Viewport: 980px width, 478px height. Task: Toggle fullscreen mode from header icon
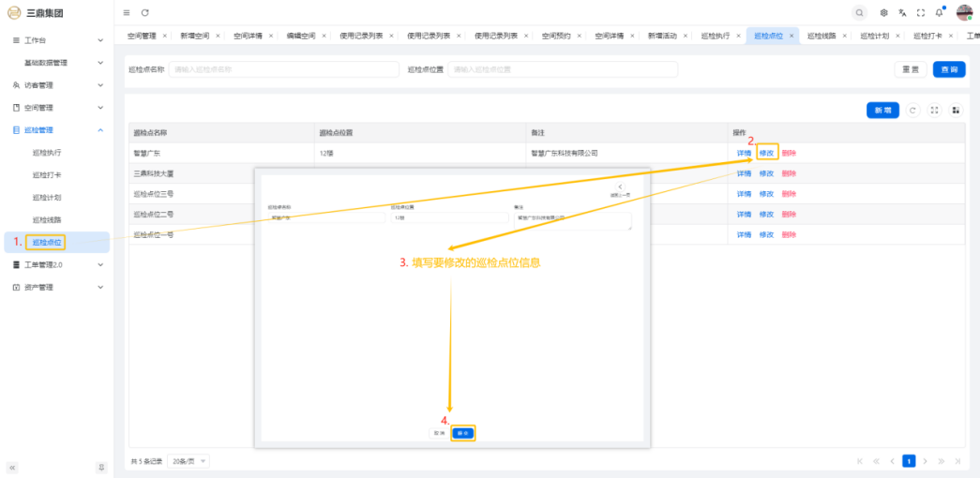[x=920, y=12]
